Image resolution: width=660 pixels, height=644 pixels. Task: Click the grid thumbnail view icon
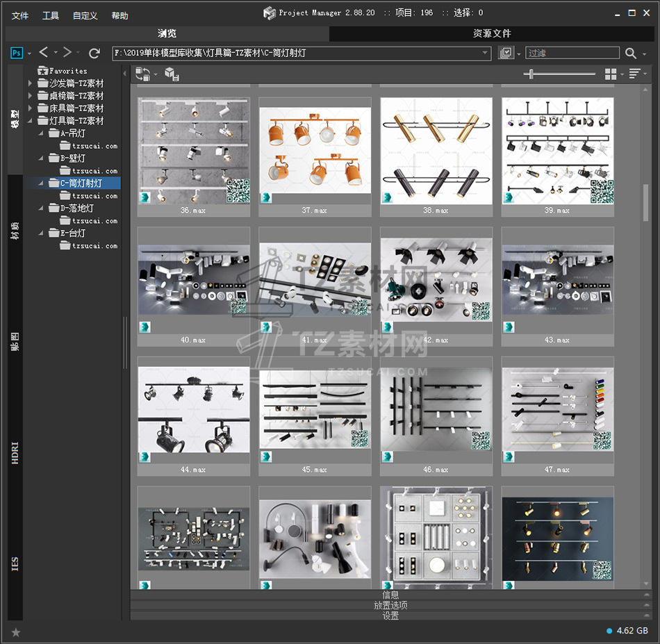[x=611, y=74]
